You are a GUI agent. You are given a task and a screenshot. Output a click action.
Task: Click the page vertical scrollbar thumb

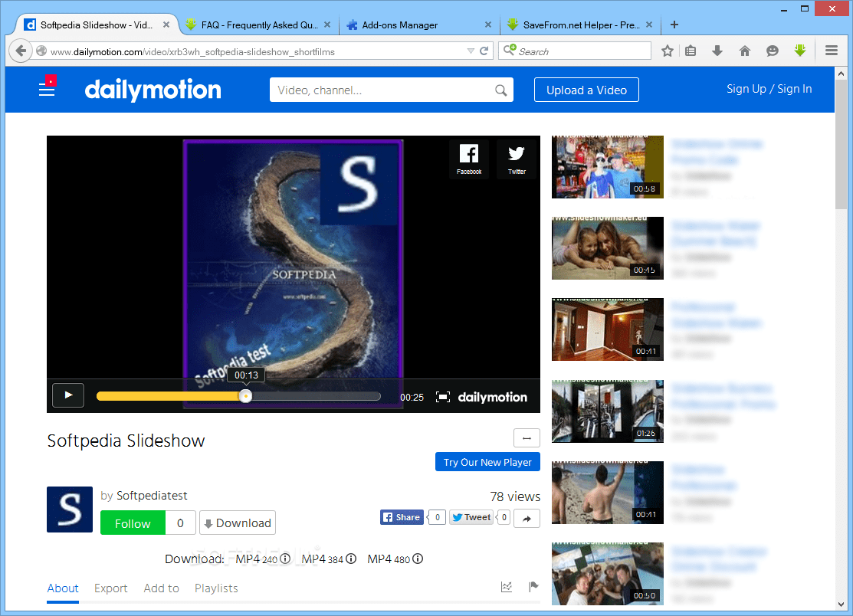[841, 143]
